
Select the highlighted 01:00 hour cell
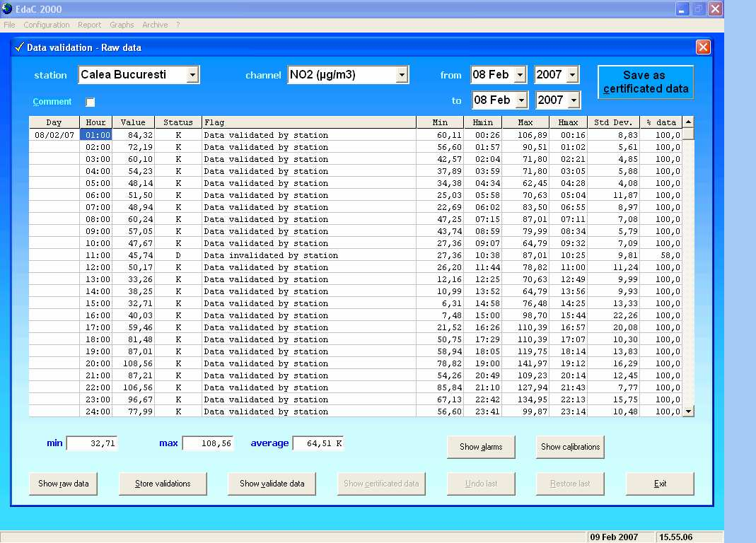point(96,135)
